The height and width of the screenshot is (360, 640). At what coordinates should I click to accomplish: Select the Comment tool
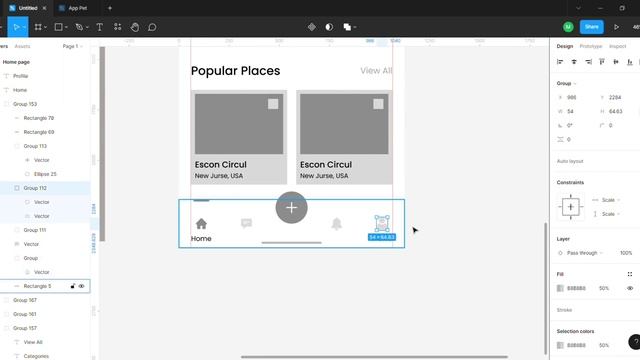(152, 27)
